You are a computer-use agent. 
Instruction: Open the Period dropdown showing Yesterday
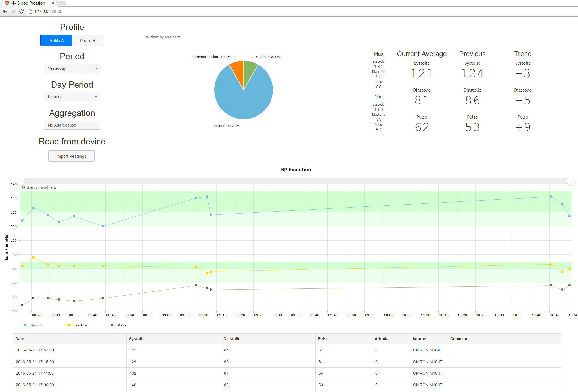click(72, 68)
